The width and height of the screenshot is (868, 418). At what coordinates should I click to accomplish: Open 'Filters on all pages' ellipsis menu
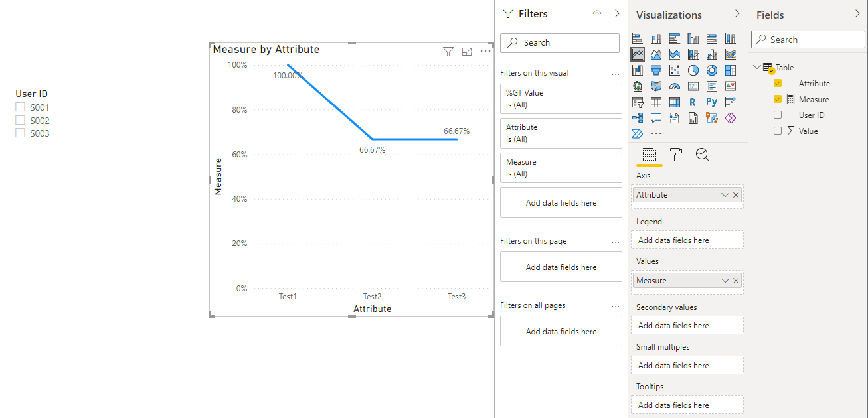(x=616, y=306)
